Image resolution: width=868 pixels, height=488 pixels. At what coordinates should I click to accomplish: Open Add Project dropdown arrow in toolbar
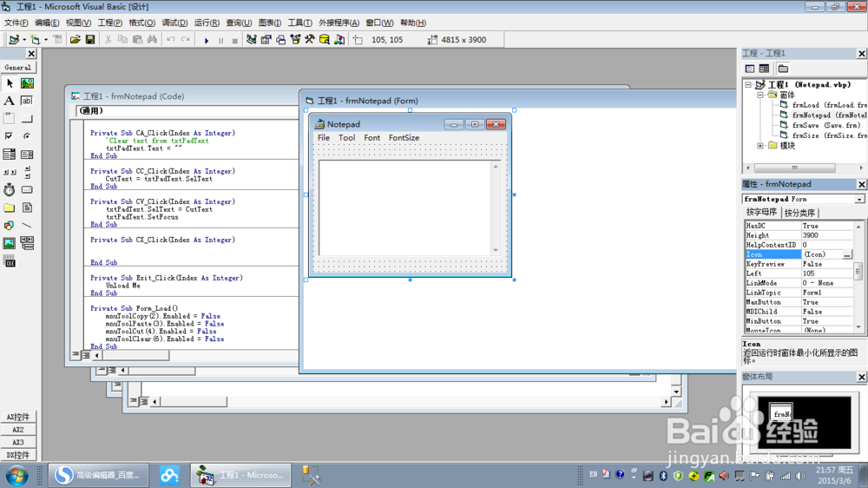point(24,40)
